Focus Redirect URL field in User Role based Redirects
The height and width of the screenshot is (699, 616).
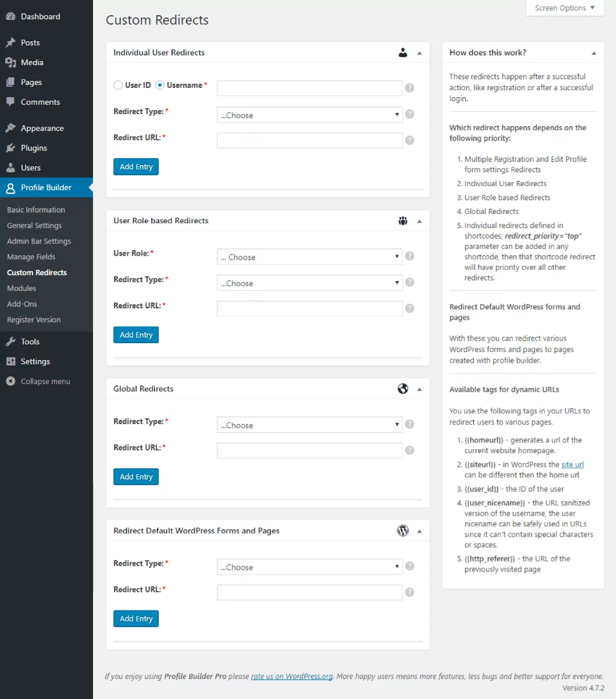(x=310, y=308)
